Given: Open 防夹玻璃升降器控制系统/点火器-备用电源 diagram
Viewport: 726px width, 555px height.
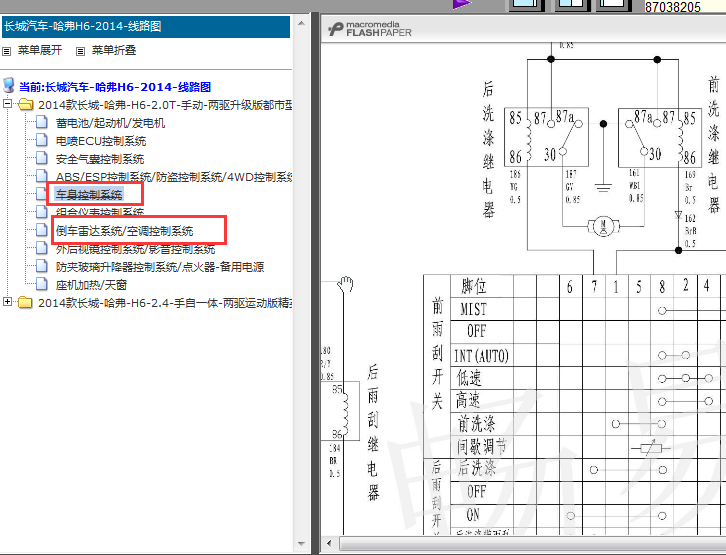Looking at the screenshot, I should pyautogui.click(x=160, y=267).
